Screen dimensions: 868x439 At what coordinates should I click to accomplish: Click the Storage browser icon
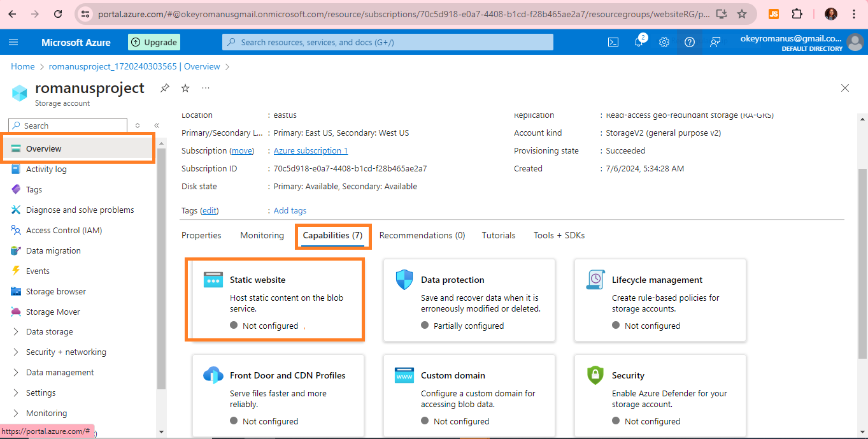point(16,291)
